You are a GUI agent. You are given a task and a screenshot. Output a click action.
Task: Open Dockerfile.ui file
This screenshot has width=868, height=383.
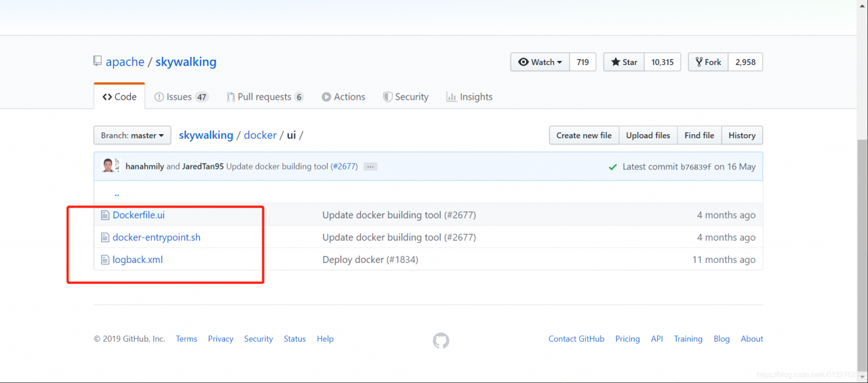[138, 215]
